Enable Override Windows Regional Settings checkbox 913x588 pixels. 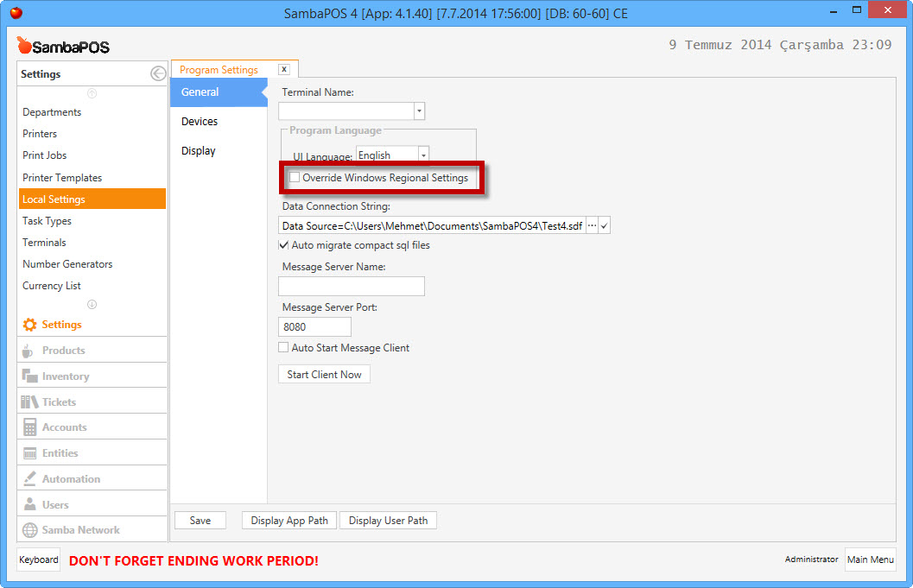click(295, 178)
